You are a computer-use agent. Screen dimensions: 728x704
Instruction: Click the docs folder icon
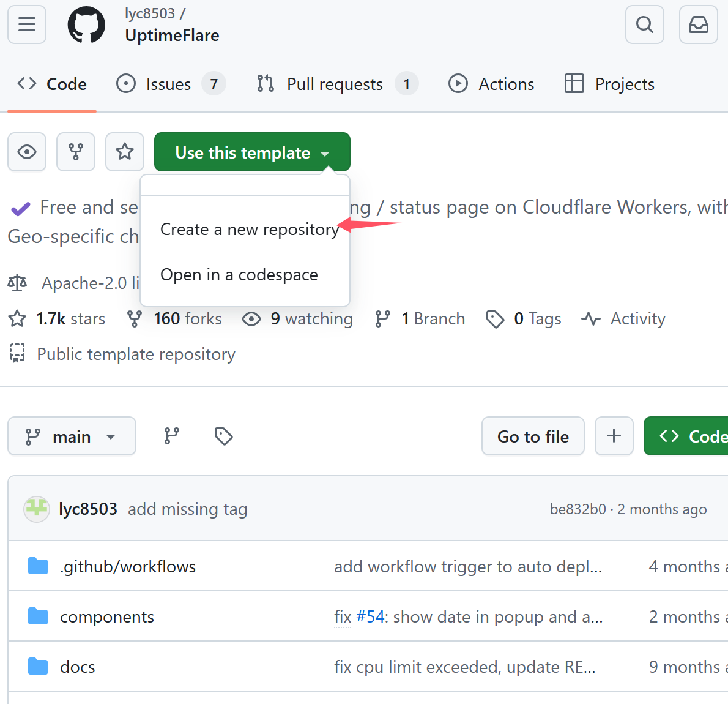[37, 667]
